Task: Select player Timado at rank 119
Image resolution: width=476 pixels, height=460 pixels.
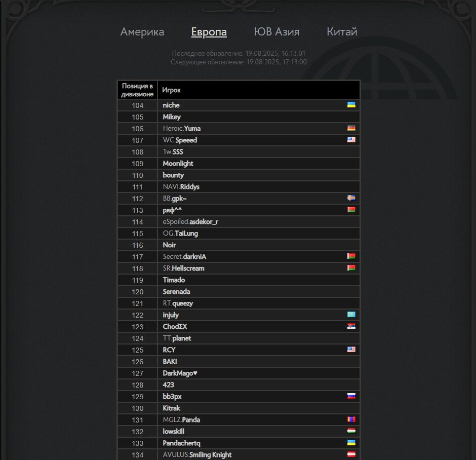Action: pos(239,280)
